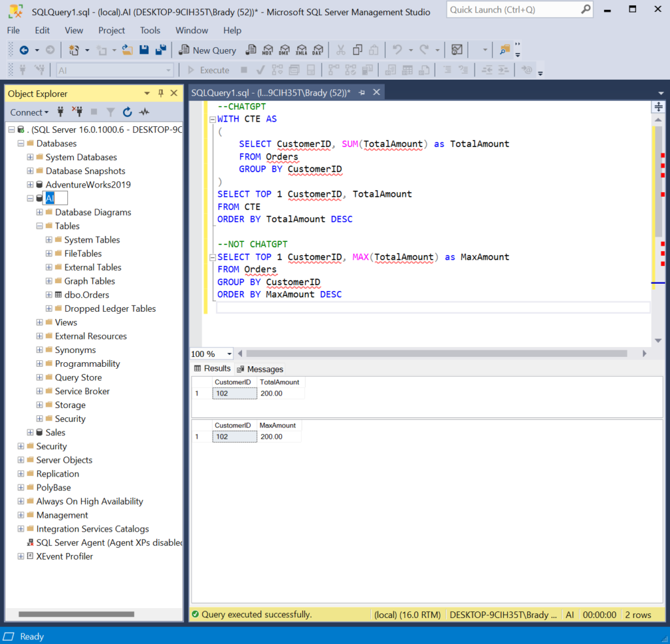This screenshot has height=644, width=670.
Task: Open the Project menu
Action: [111, 30]
